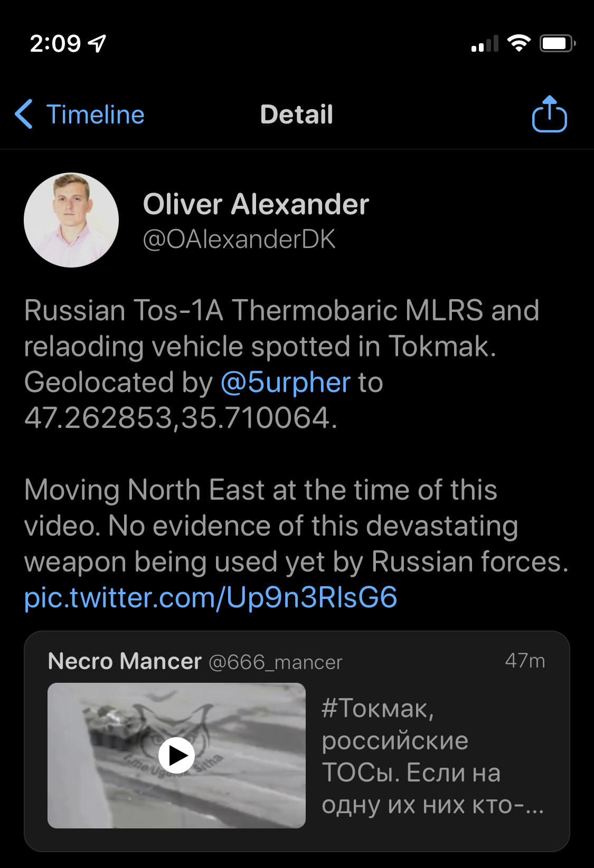Tap the Wi-Fi icon in status bar
This screenshot has height=868, width=594.
point(518,43)
